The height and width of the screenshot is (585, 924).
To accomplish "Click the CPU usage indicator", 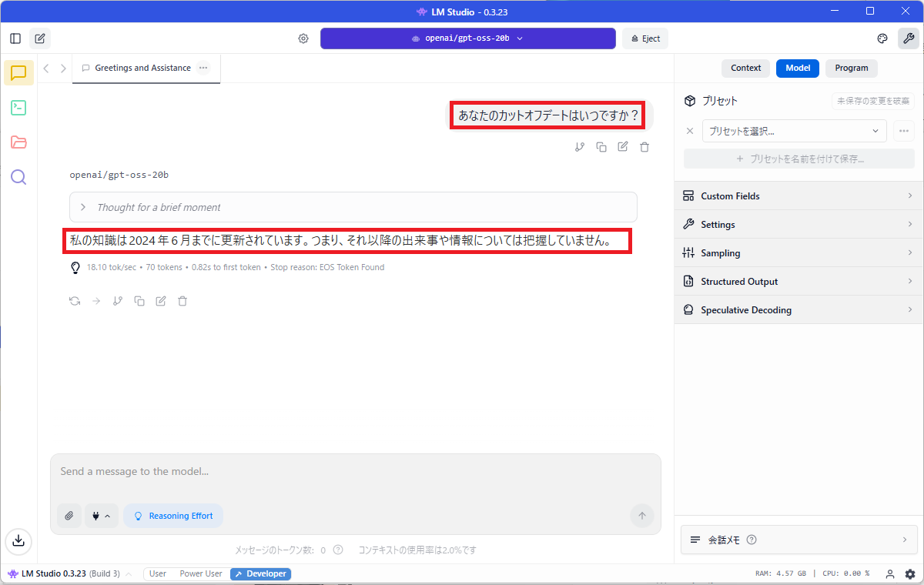I will point(845,574).
